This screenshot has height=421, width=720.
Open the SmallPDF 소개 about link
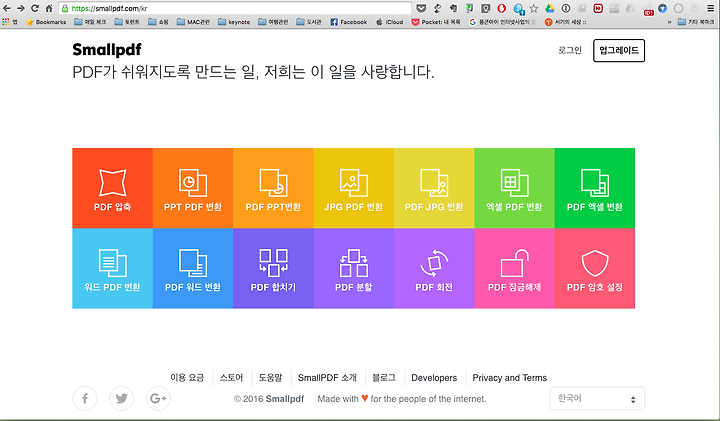click(x=327, y=378)
